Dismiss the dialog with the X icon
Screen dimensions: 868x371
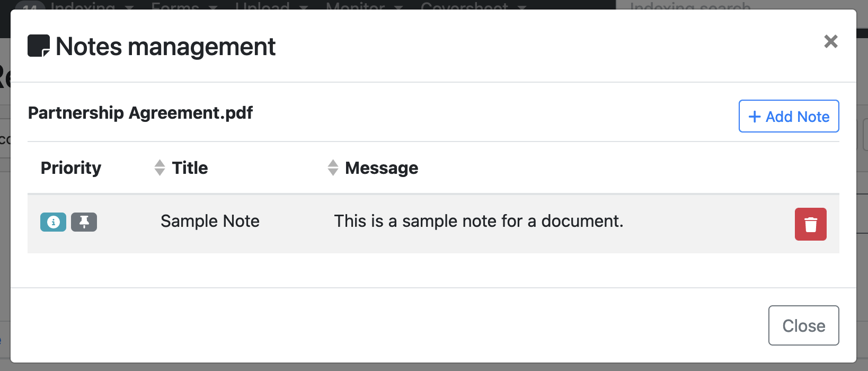coord(830,41)
